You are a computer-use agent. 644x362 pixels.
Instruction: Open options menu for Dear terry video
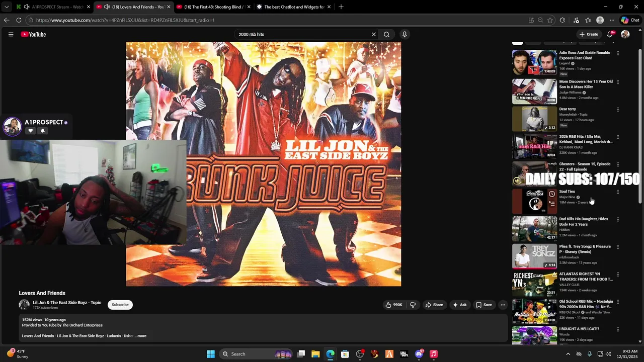click(x=618, y=110)
